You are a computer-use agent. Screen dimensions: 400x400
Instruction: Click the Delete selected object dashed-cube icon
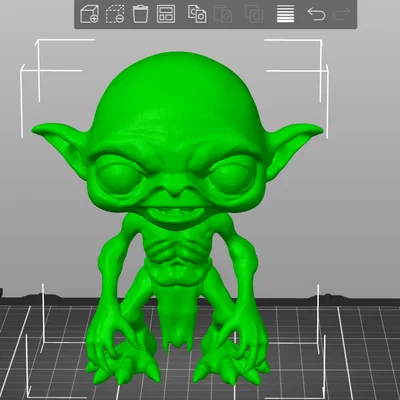[115, 14]
